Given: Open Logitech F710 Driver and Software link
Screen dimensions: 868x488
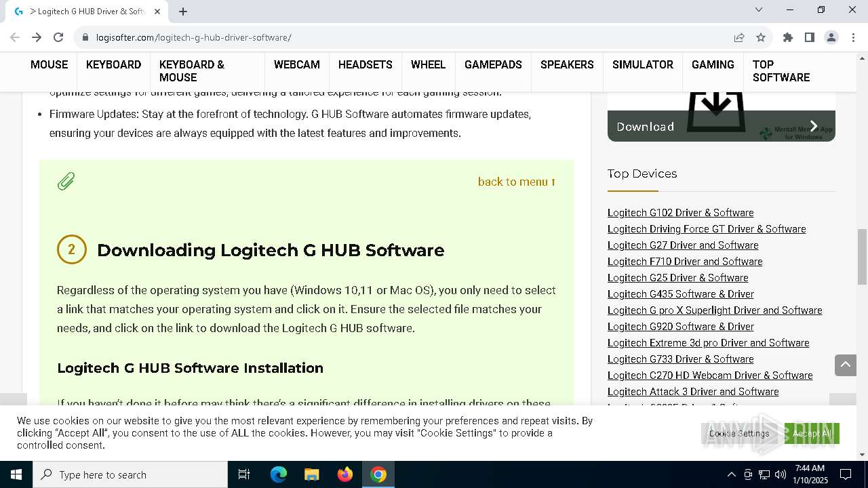Looking at the screenshot, I should click(x=685, y=262).
